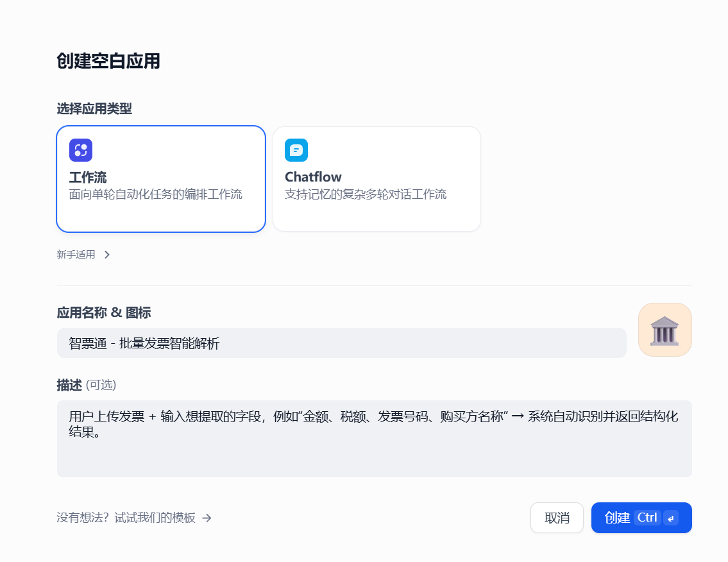Click the 描述 description text area
Screen dimensions: 728x562
click(374, 438)
